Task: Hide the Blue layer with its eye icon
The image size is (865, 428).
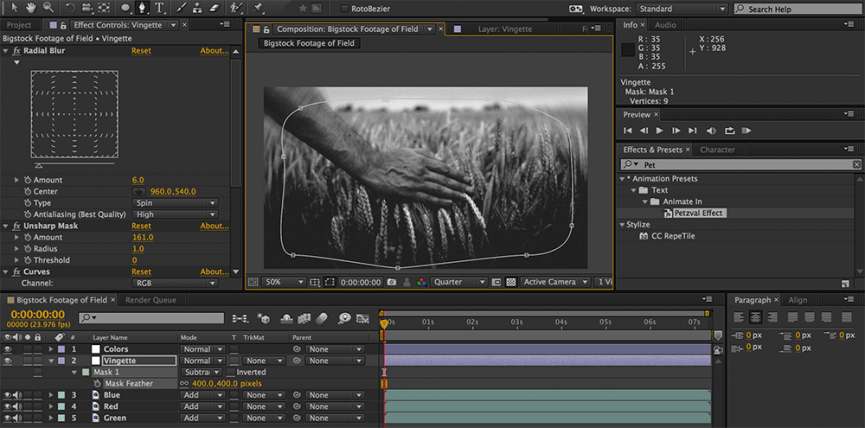Action: coord(8,395)
